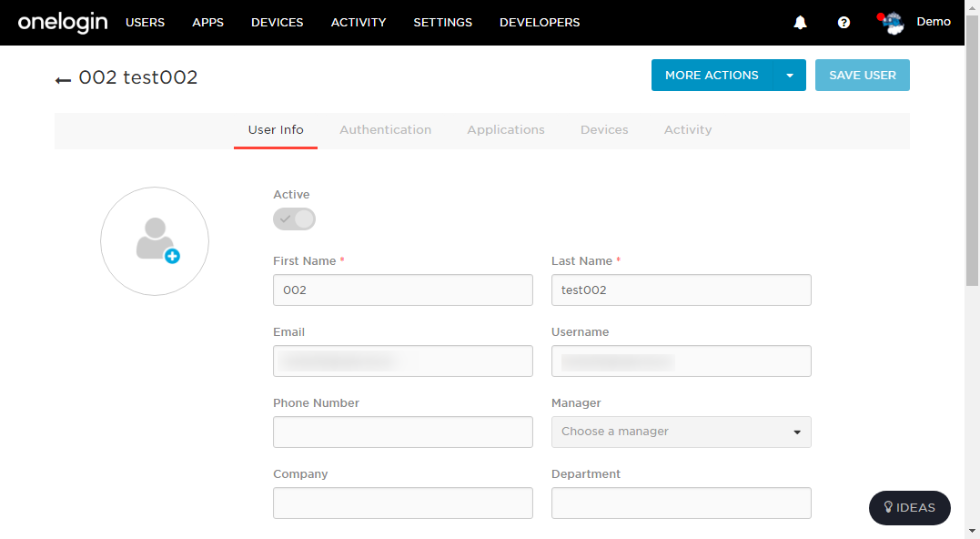
Task: Click the add photo plus icon
Action: pos(173,256)
